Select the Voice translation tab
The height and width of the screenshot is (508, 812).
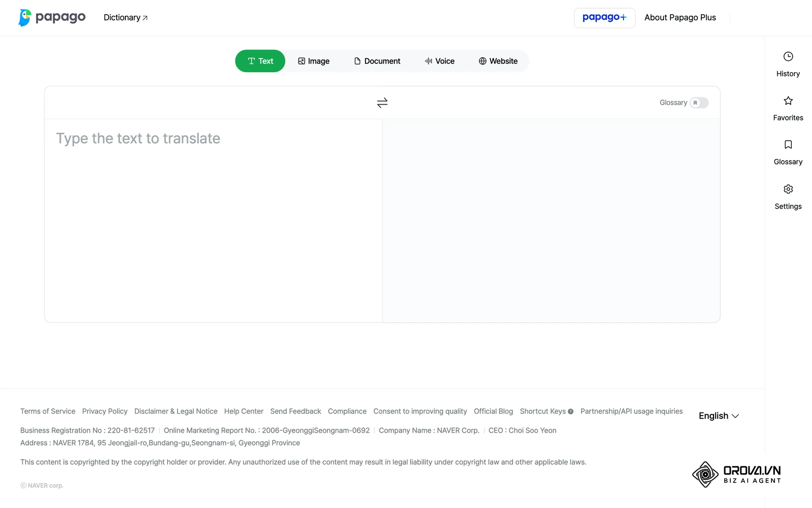439,61
